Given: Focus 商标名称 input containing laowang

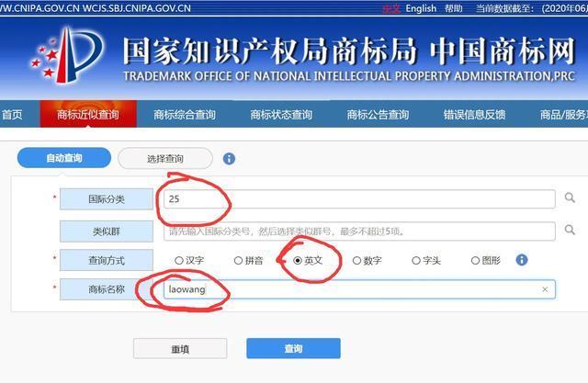Looking at the screenshot, I should (x=359, y=289).
